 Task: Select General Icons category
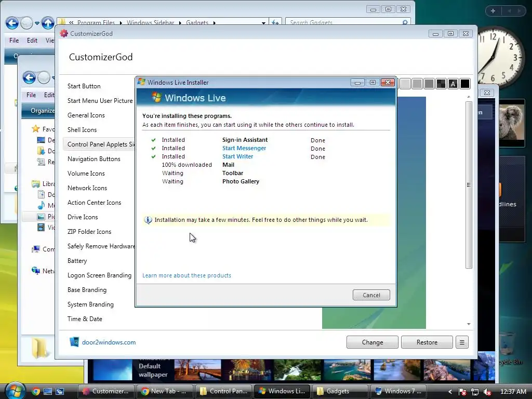[x=86, y=115]
